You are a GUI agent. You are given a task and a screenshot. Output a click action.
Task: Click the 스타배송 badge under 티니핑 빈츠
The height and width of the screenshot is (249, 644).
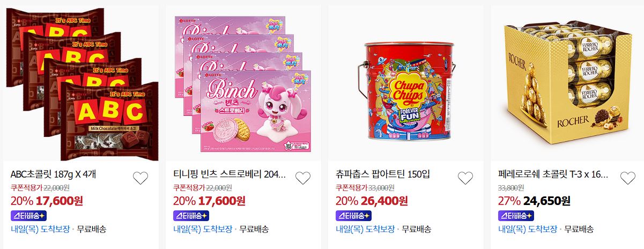coord(191,216)
